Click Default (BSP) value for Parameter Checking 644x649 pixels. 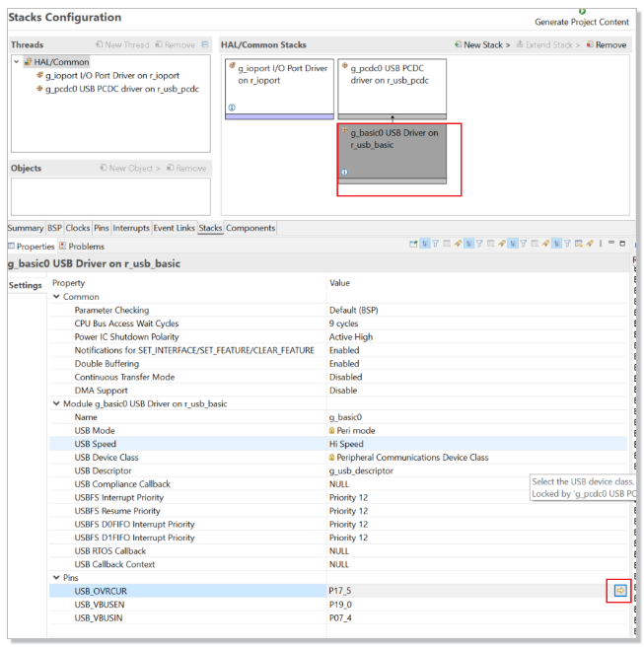pos(353,311)
